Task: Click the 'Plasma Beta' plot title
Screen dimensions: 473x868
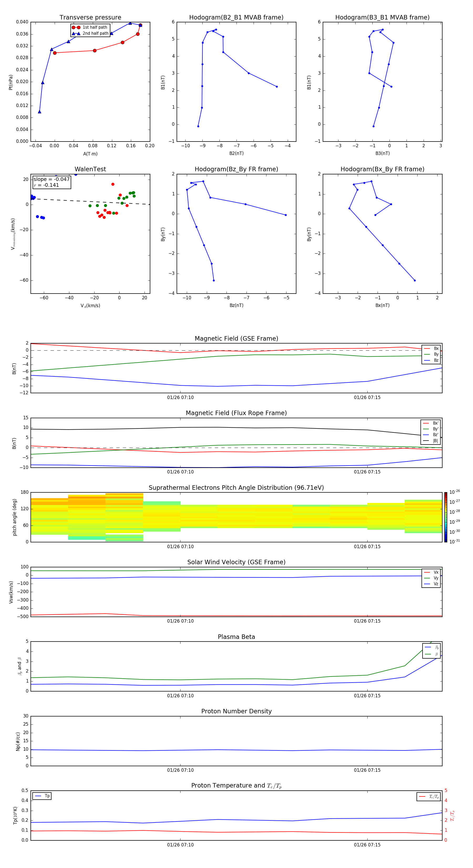Action: coord(236,637)
